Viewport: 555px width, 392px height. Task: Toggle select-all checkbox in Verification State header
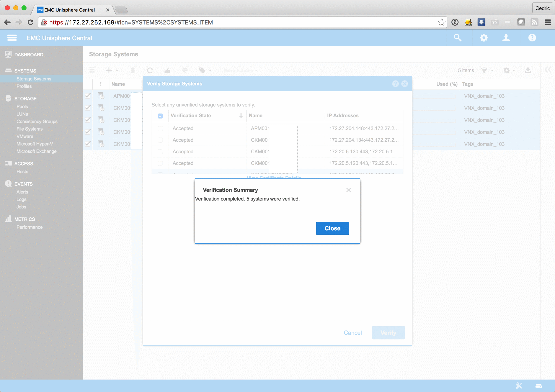point(160,116)
